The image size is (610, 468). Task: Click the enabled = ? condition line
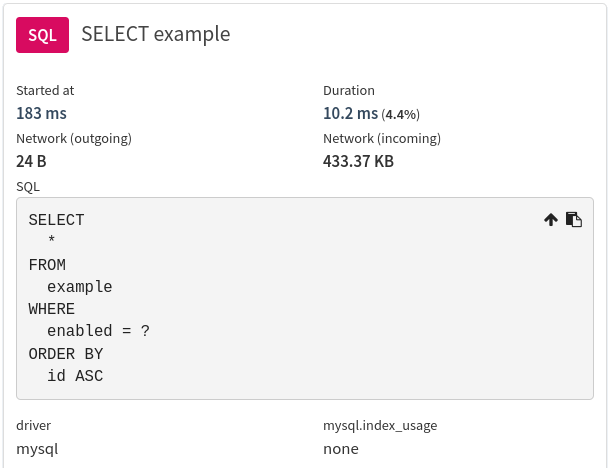coord(98,331)
